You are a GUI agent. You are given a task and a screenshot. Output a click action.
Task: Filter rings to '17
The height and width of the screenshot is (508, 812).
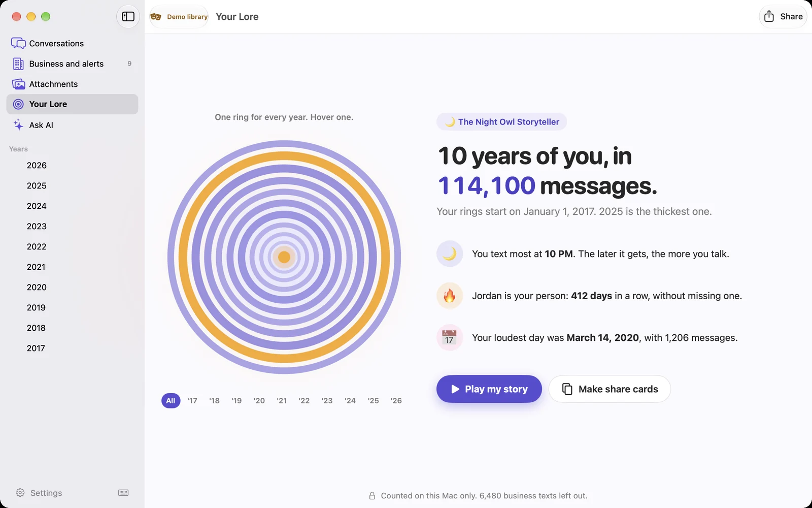(192, 401)
